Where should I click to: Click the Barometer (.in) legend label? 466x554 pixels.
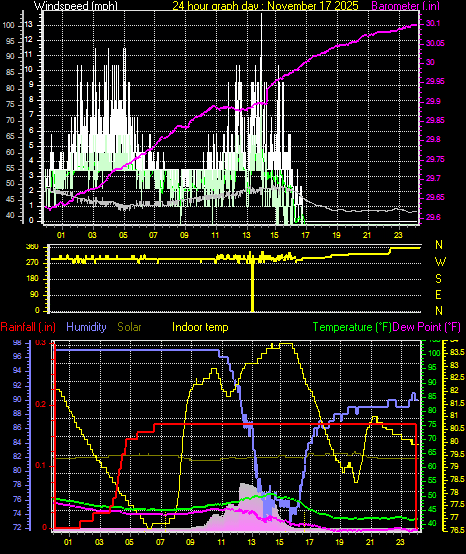click(400, 6)
